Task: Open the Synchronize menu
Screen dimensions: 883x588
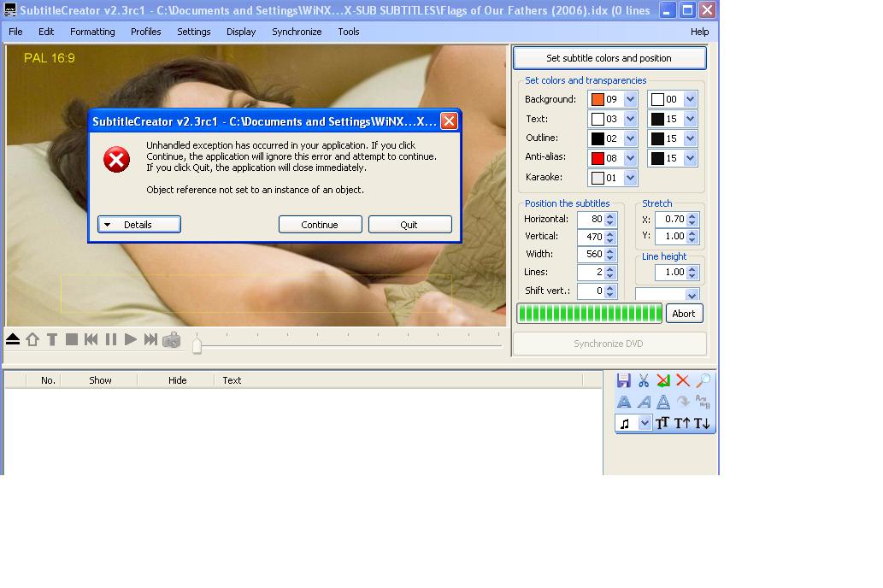Action: (297, 32)
